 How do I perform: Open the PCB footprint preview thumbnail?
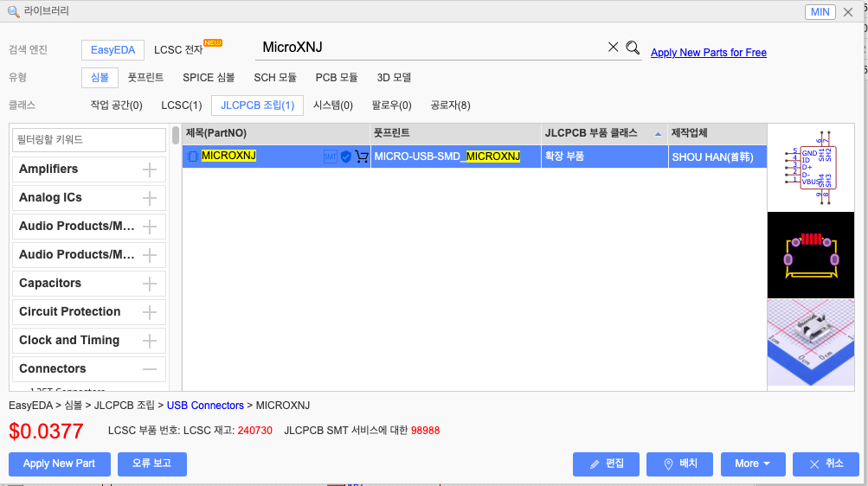[810, 255]
